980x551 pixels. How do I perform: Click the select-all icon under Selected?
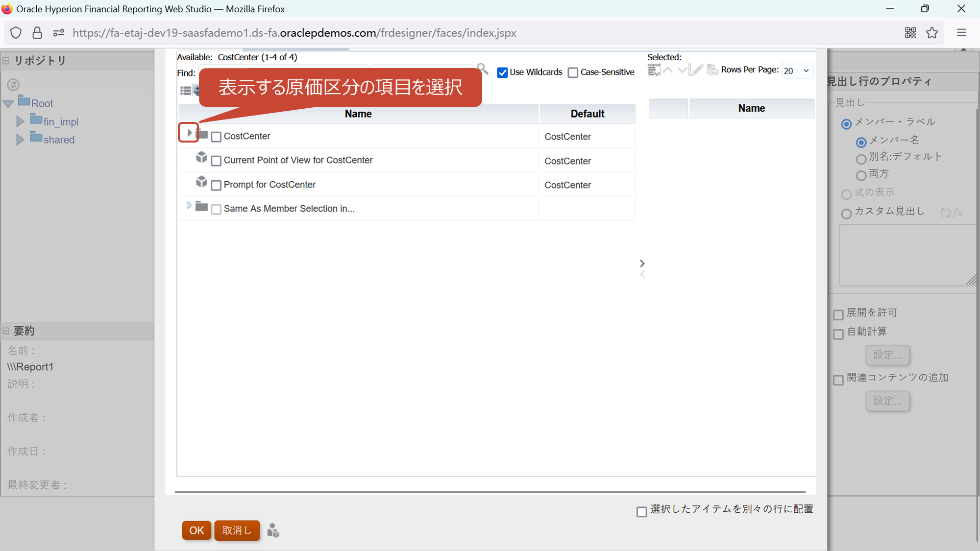(654, 70)
